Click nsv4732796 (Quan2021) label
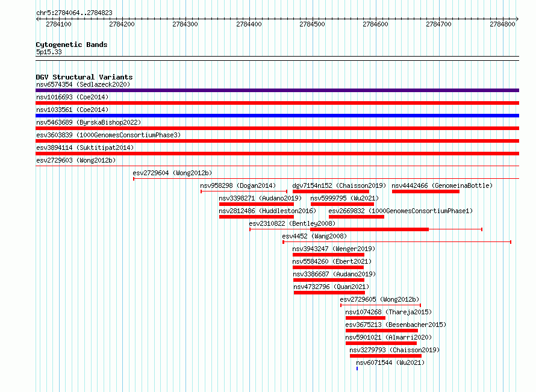This screenshot has height=392, width=536. point(332,287)
